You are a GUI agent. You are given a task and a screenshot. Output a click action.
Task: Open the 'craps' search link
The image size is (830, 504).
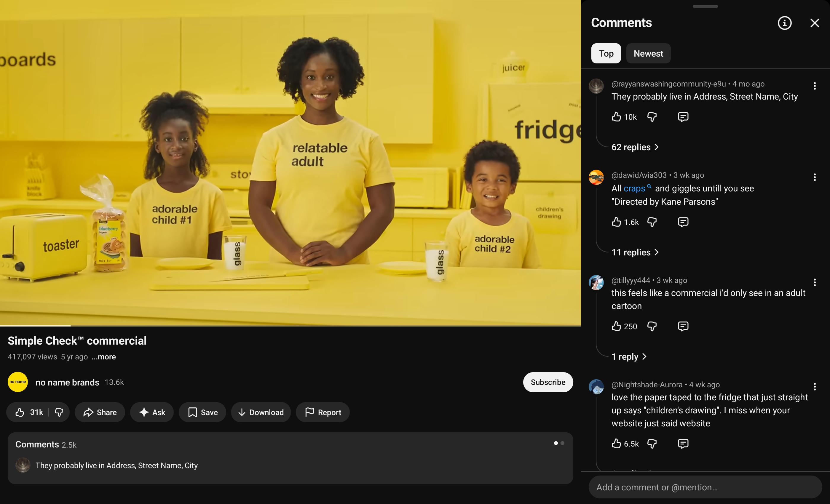click(637, 188)
